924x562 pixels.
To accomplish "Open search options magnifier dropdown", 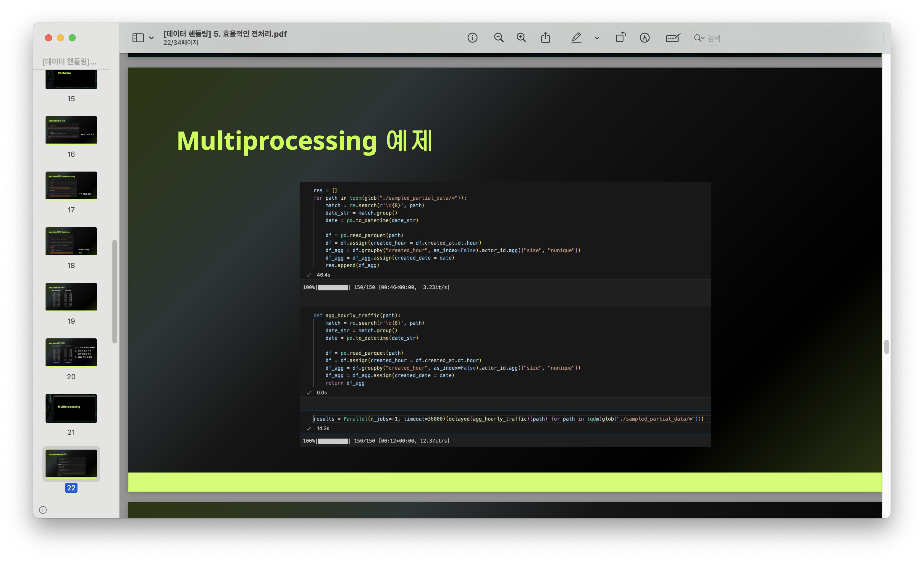I will 699,38.
